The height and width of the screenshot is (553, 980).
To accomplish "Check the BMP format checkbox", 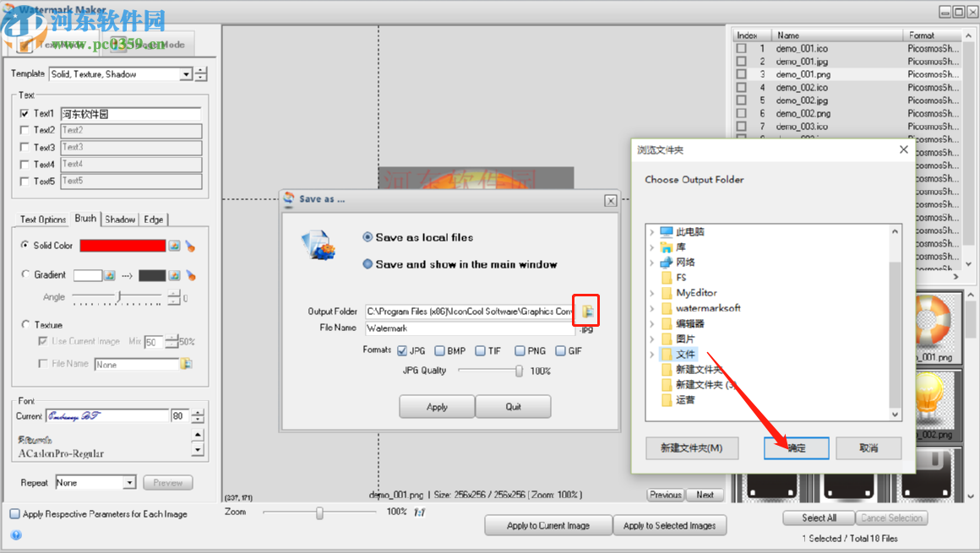I will 439,350.
